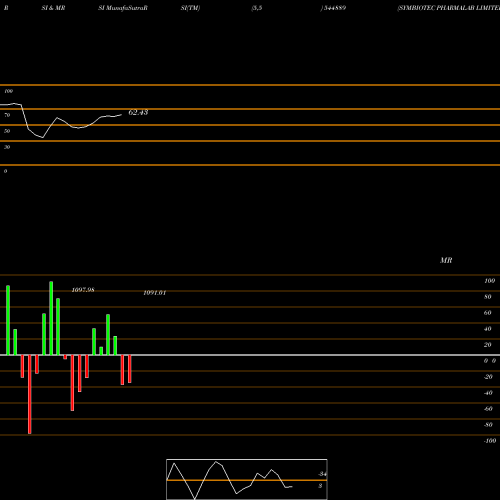
Task: Click the -80 label on MR axis
Action: tap(488, 425)
